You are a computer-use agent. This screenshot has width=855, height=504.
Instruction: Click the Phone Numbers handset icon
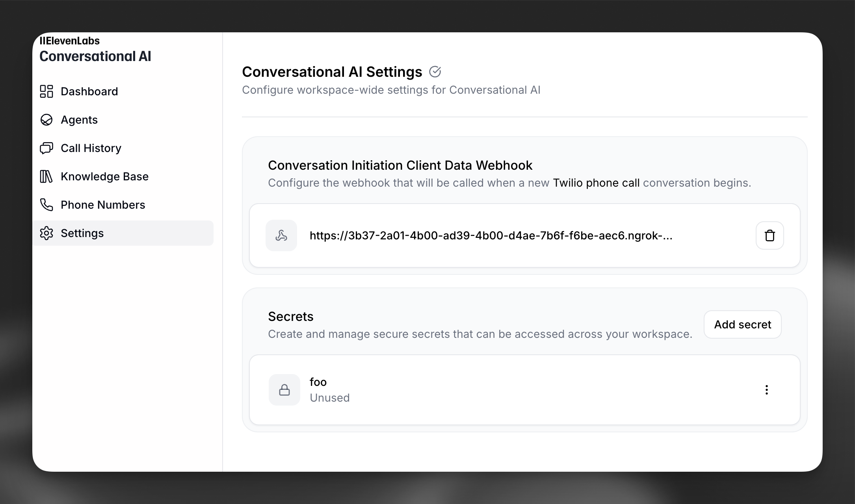(46, 205)
